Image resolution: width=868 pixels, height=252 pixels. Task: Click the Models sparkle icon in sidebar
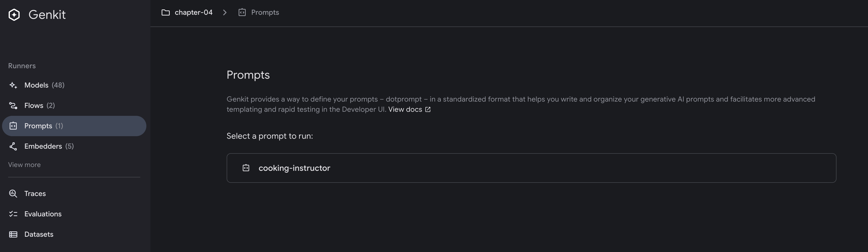(13, 85)
